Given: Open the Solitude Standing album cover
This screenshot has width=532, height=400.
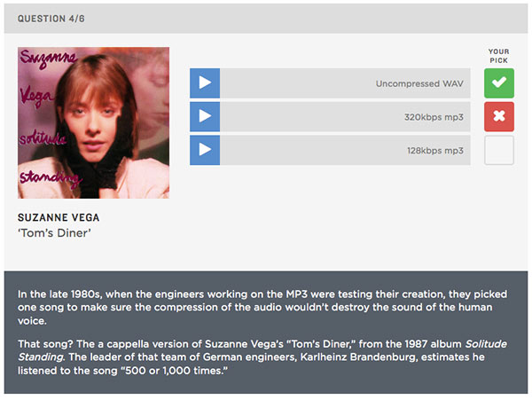Looking at the screenshot, I should [x=93, y=122].
